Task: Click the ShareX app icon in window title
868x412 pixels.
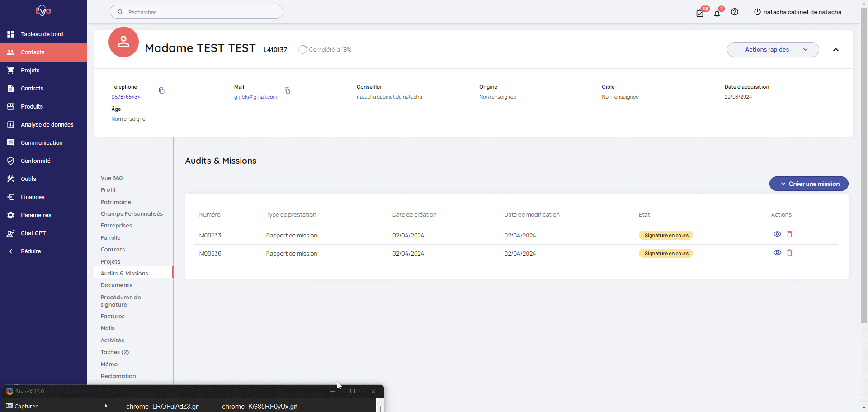Action: 9,392
